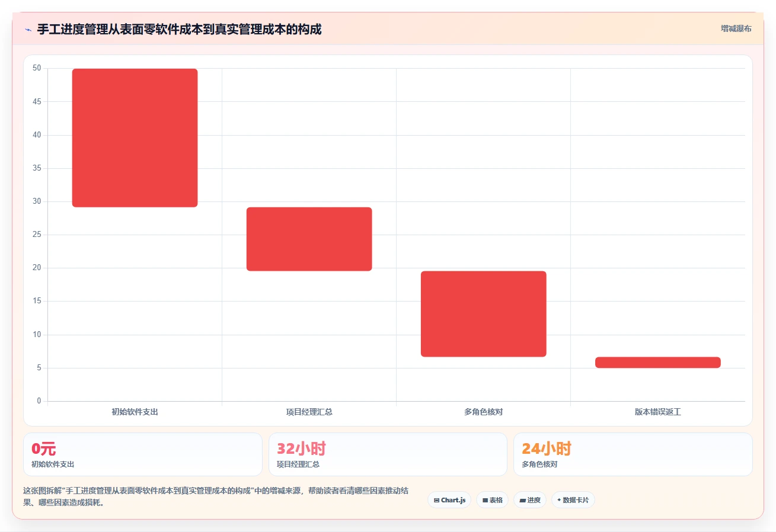The height and width of the screenshot is (532, 776).
Task: Click the 增减瀑布 label in the header
Action: [x=736, y=29]
